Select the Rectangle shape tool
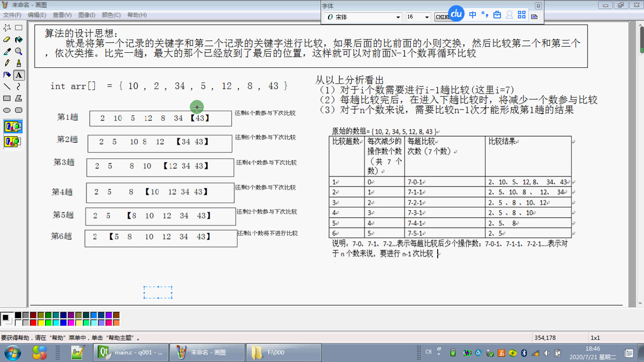Image resolution: width=644 pixels, height=362 pixels. (7, 99)
